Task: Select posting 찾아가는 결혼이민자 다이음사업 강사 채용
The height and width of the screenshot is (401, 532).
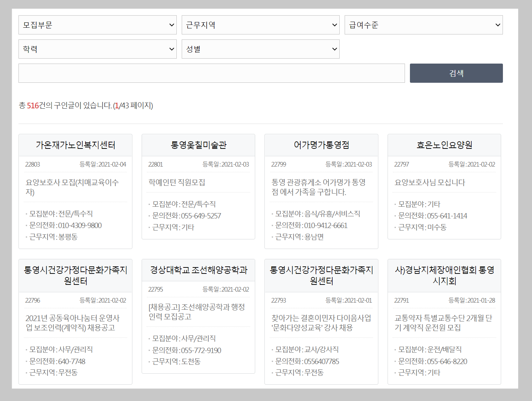Action: 321,323
